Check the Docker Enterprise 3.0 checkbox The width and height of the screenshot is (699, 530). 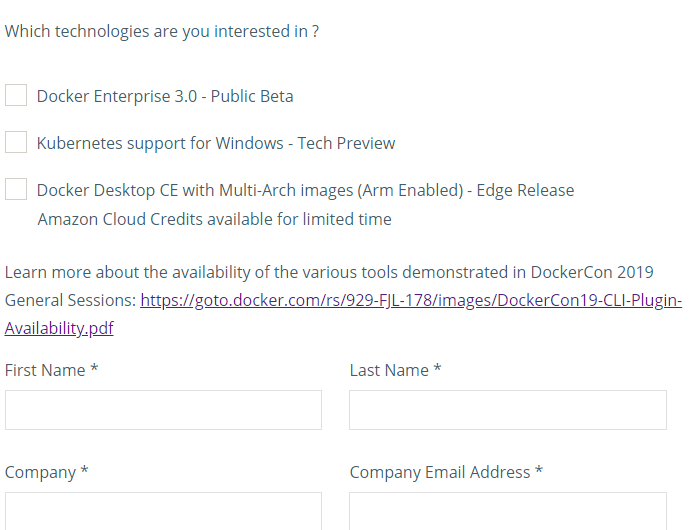click(16, 96)
